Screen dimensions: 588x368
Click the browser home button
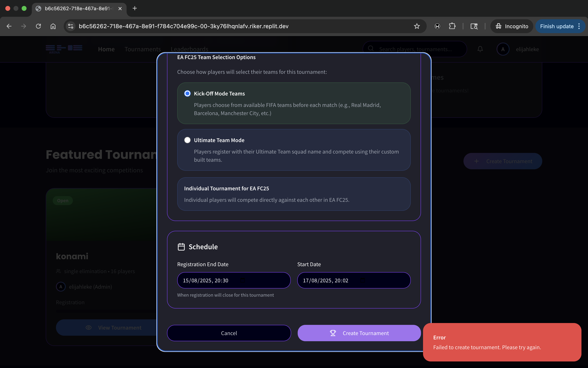[x=53, y=26]
